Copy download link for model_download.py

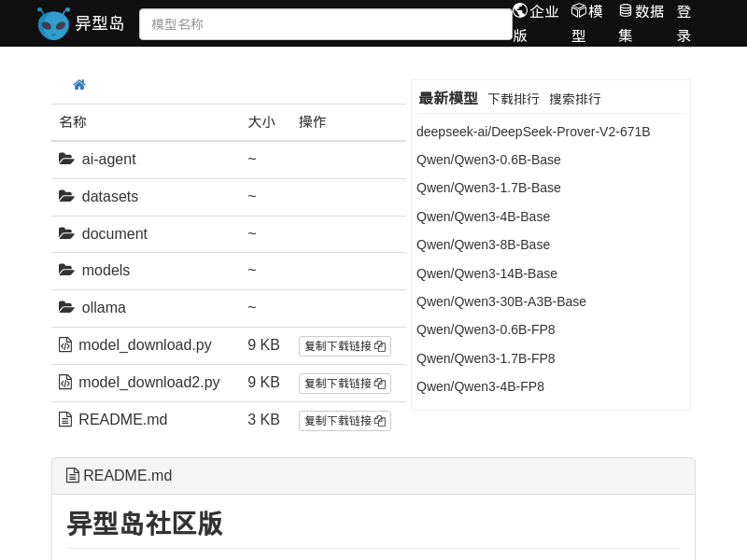point(345,346)
